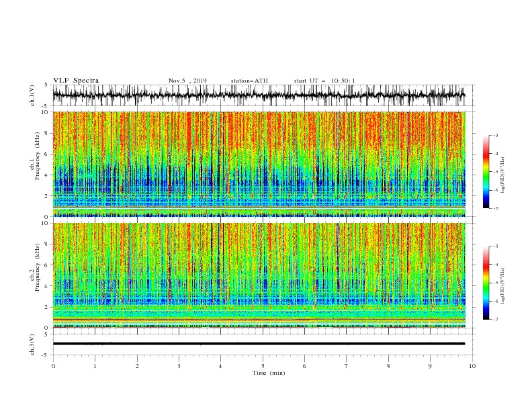Click the ch.1 frequency axis "8" tick label
The width and height of the screenshot is (532, 411).
tap(48, 133)
